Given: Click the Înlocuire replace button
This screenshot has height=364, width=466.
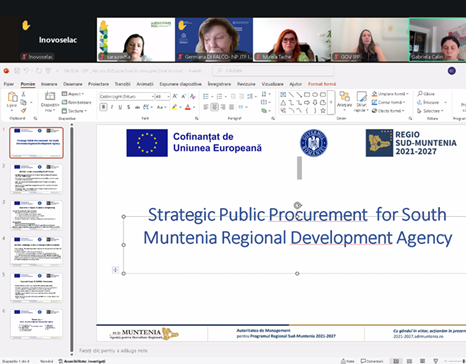Looking at the screenshot, I should pyautogui.click(x=428, y=102).
